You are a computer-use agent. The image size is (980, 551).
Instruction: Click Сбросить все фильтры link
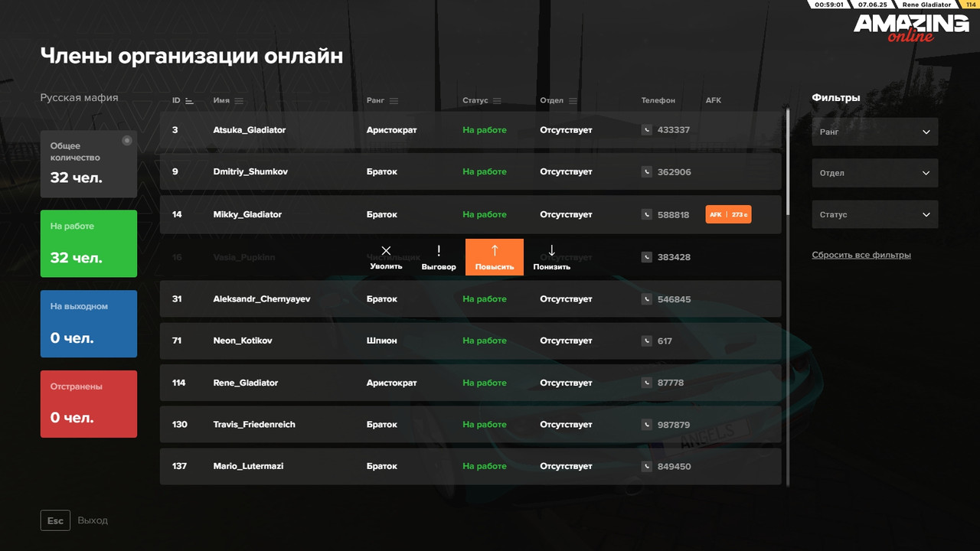(861, 255)
